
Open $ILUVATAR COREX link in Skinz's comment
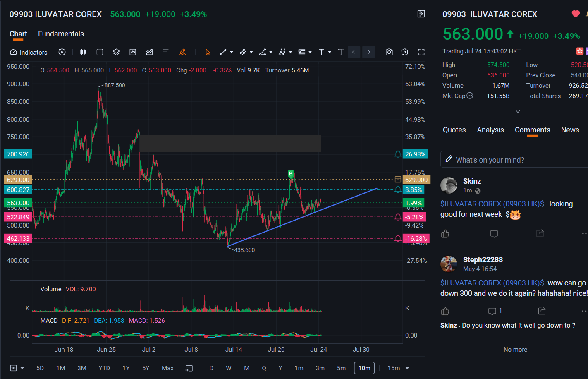(492, 204)
